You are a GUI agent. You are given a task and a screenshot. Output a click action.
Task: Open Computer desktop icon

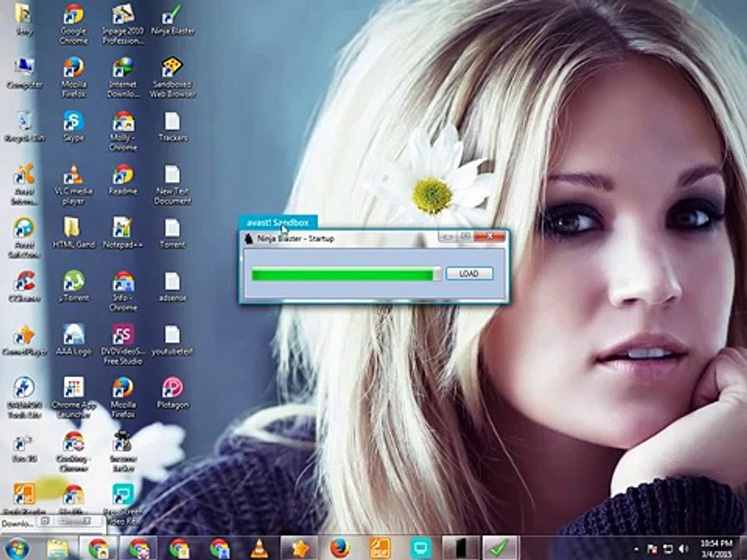tap(24, 73)
